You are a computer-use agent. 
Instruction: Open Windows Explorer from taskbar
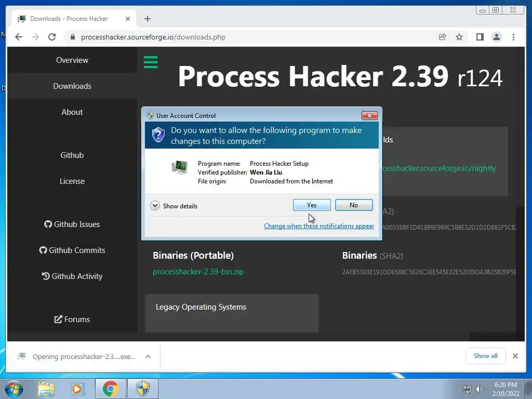click(46, 389)
